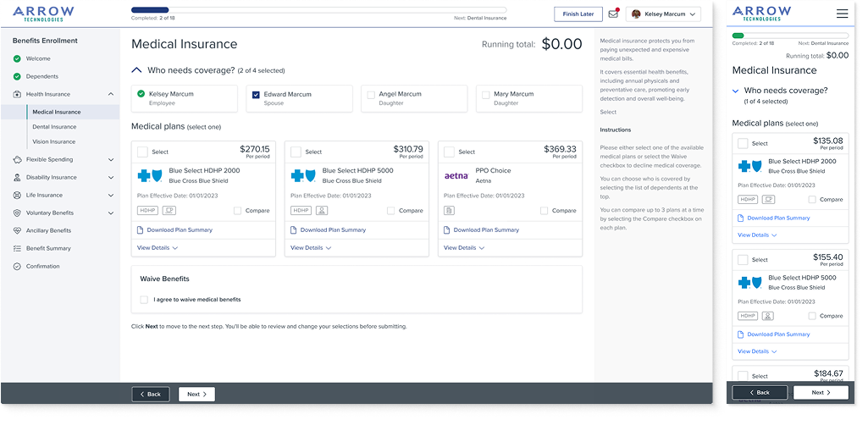Check Mary Marcum daughter coverage checkbox
Image resolution: width=868 pixels, height=431 pixels.
click(x=485, y=95)
